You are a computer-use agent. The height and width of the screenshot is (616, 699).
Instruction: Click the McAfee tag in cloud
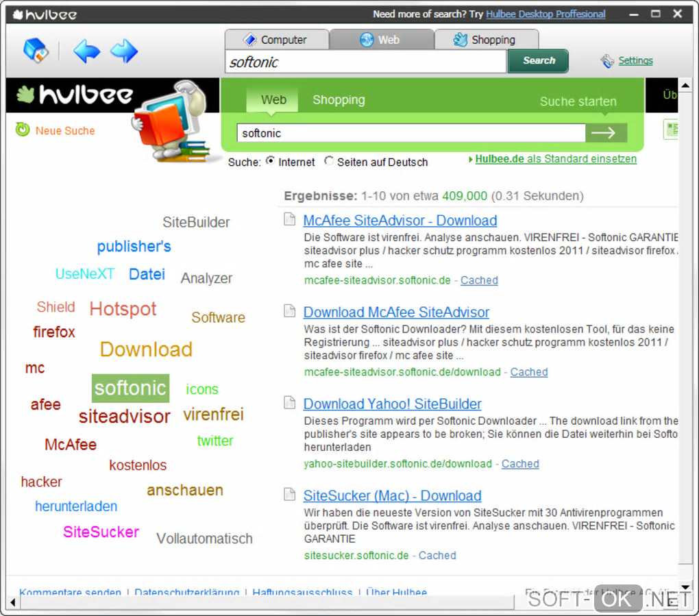tap(71, 445)
